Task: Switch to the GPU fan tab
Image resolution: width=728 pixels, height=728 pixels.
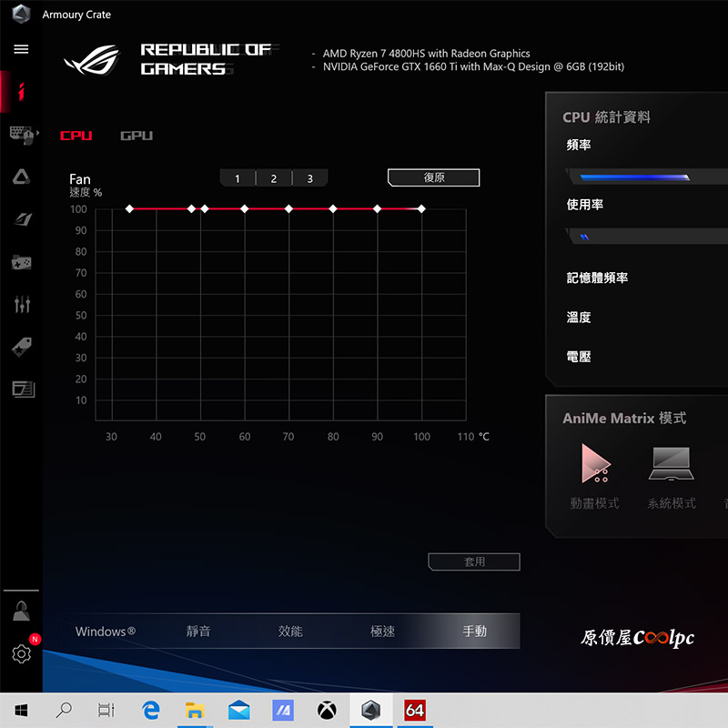Action: click(x=136, y=136)
